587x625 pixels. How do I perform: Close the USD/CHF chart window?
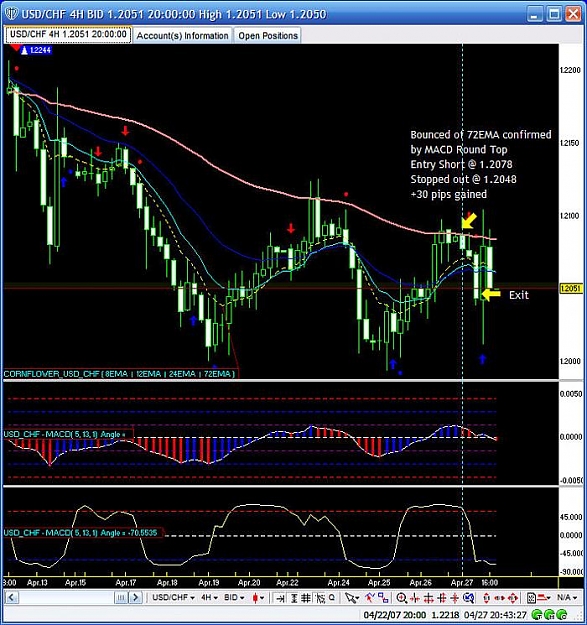coord(573,14)
